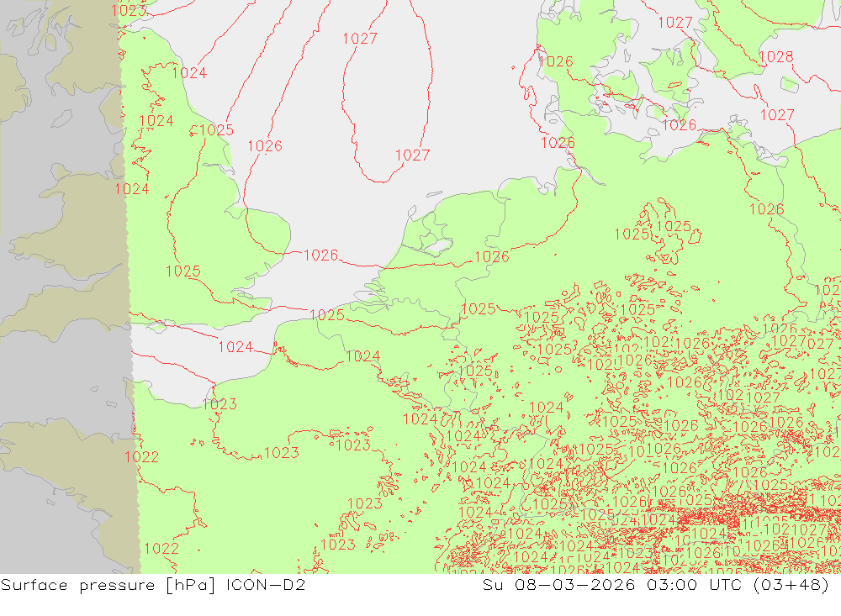Image resolution: width=841 pixels, height=616 pixels.
Task: Click the "ICON-D2" model name text
Action: click(x=266, y=584)
